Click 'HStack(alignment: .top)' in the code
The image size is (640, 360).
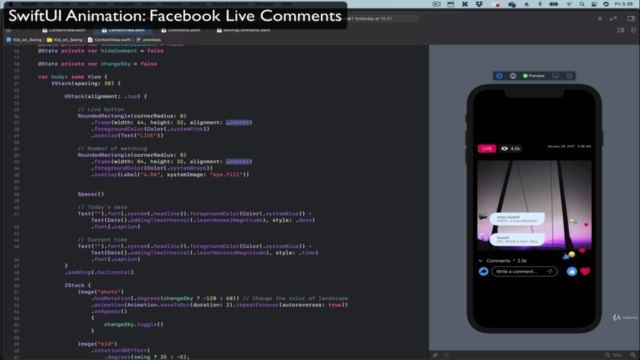pyautogui.click(x=106, y=96)
